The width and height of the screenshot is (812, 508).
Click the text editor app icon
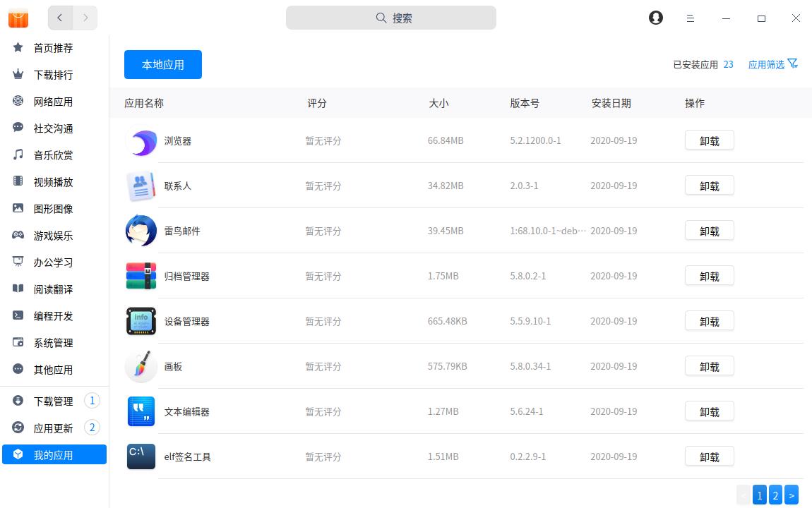pos(141,411)
